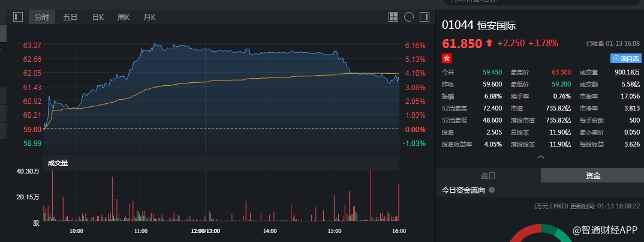Toggle the left sidebar panel icon

(x=17, y=17)
